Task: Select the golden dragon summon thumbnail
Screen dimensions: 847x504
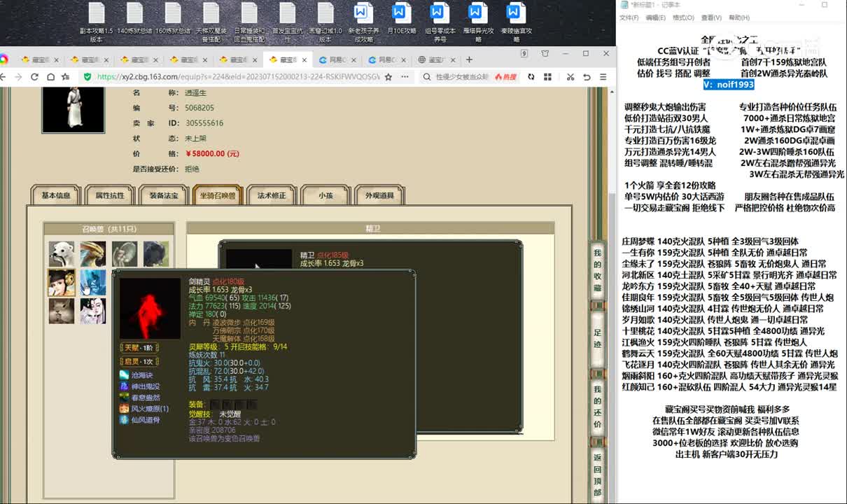Action: pos(93,253)
